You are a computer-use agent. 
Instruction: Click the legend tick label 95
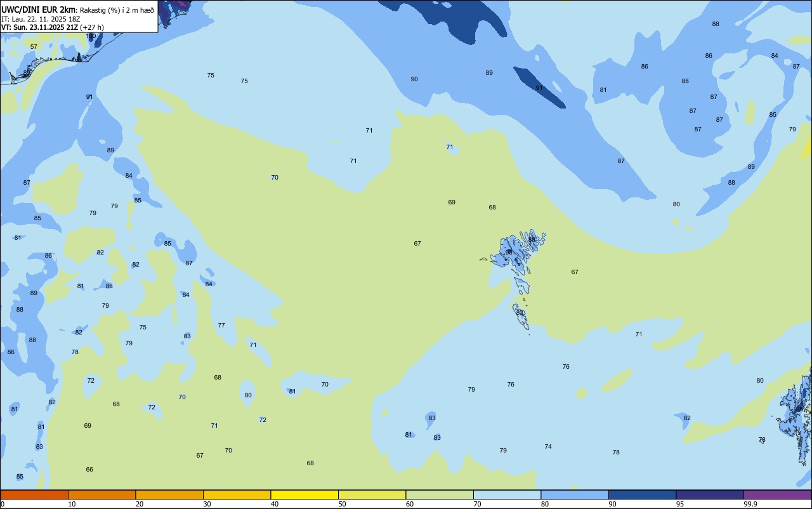pyautogui.click(x=679, y=504)
